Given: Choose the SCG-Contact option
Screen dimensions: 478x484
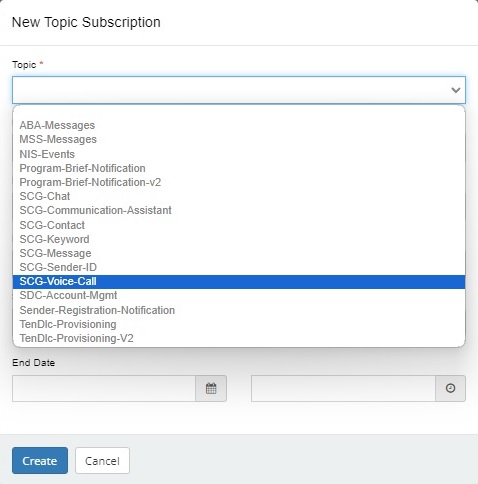Looking at the screenshot, I should tap(239, 225).
